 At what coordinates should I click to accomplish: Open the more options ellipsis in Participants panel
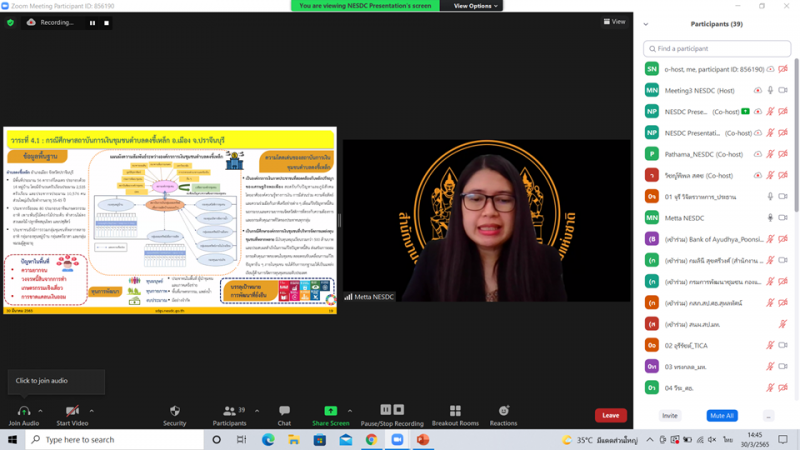point(768,416)
